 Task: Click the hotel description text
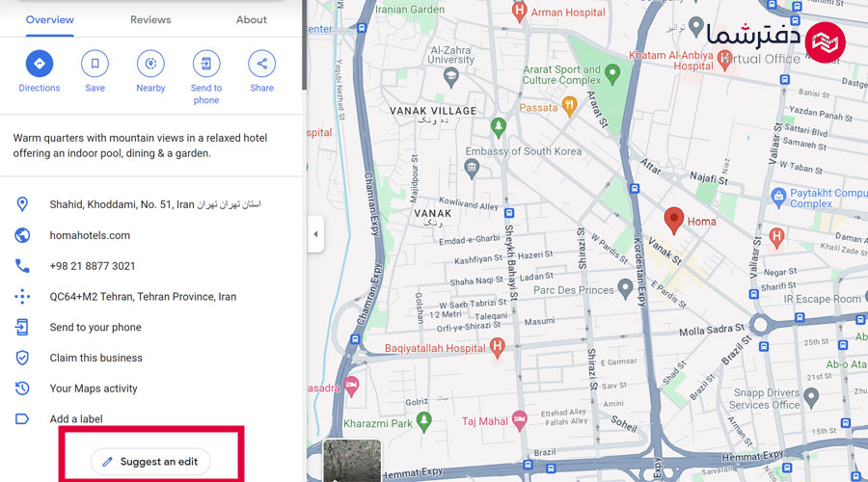(140, 146)
